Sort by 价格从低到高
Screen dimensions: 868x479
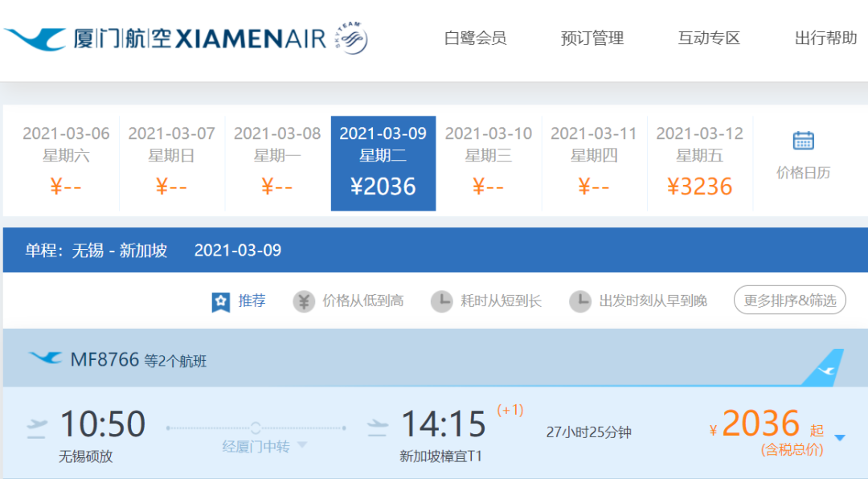click(363, 301)
